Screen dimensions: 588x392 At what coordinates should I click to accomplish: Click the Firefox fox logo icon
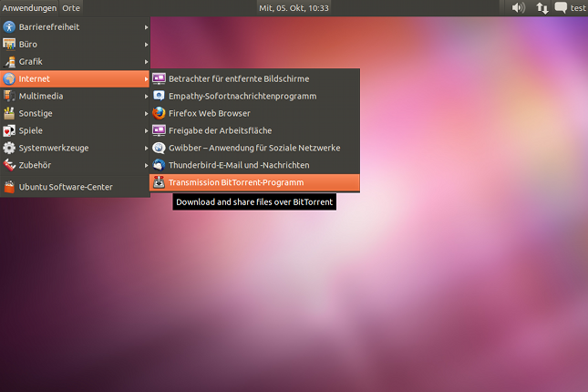click(x=159, y=113)
